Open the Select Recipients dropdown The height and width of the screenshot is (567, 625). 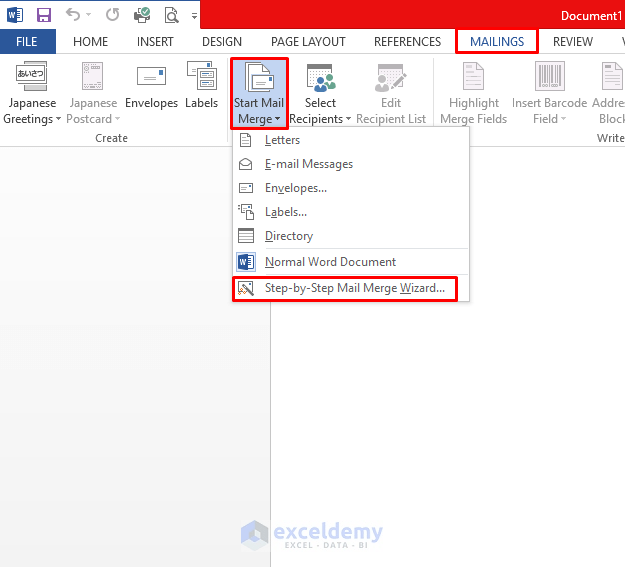(320, 93)
